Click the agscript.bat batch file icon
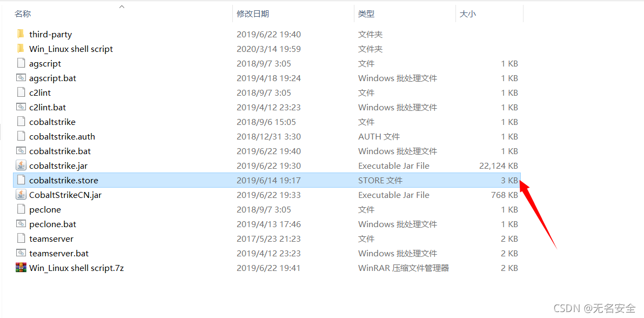The height and width of the screenshot is (318, 644). tap(21, 78)
